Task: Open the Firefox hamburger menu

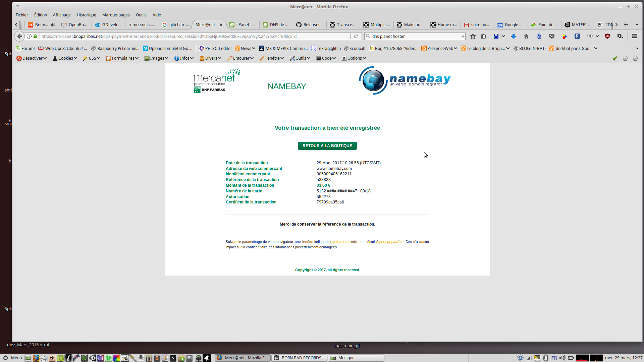Action: pos(634,36)
